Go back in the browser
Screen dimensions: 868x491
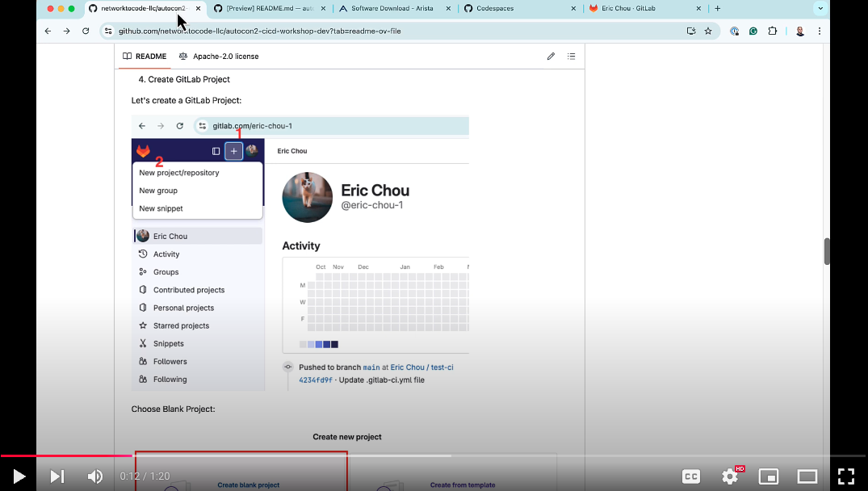(48, 31)
